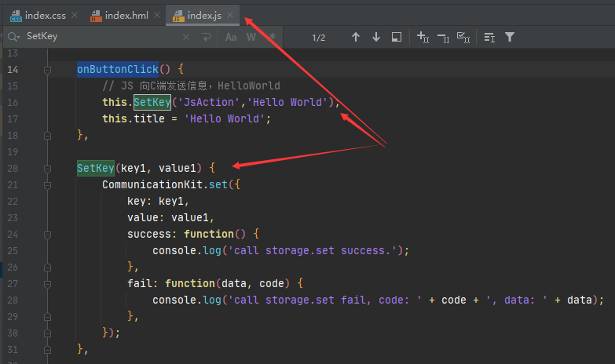Toggle Match Case (Aa) option
615x364 pixels.
(x=231, y=37)
